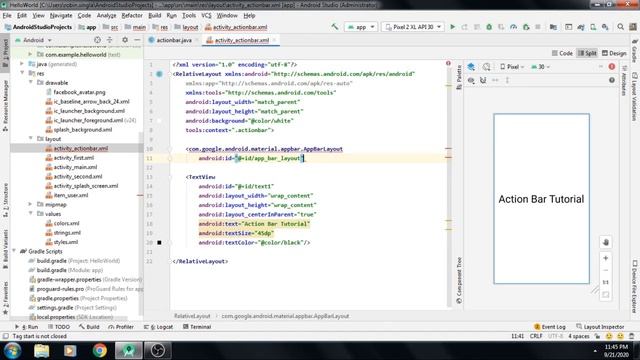This screenshot has height=360, width=640.
Task: Open the Refactor menu
Action: [x=132, y=16]
